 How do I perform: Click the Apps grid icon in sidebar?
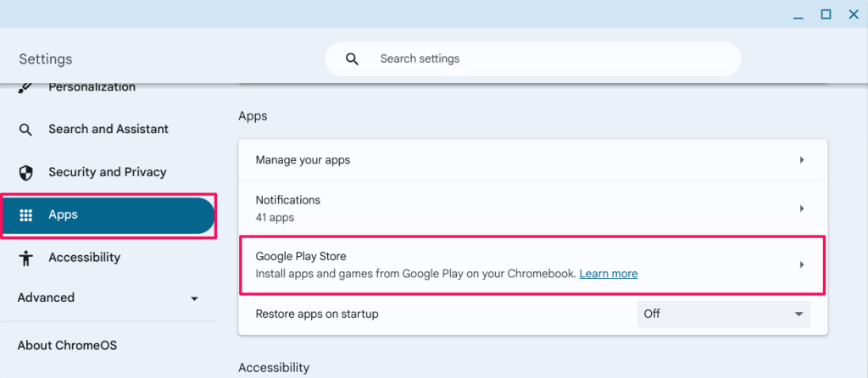26,215
